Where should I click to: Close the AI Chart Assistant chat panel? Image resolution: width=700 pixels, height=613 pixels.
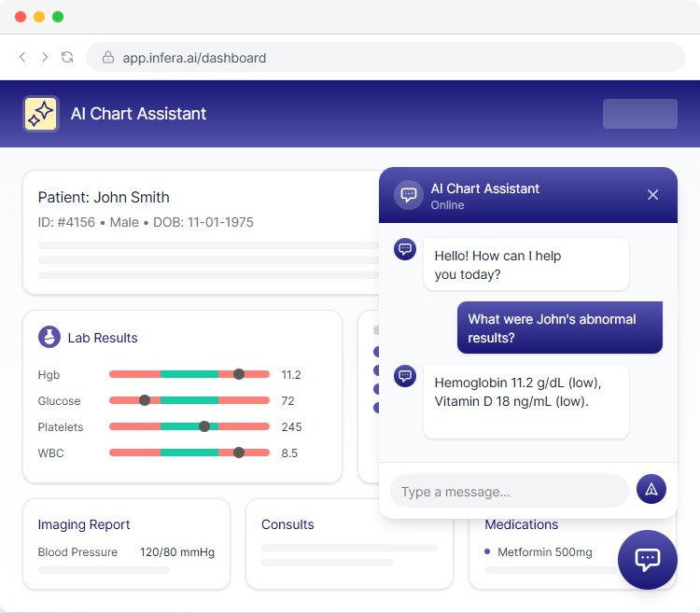(x=652, y=195)
